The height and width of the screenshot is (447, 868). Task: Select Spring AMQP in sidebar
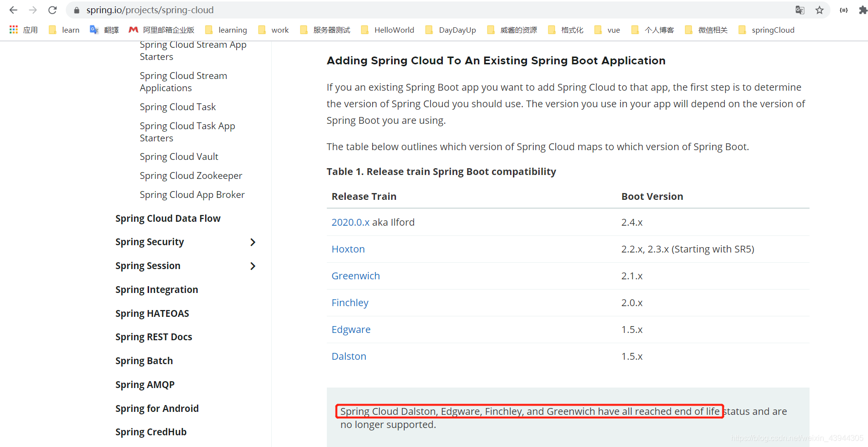pyautogui.click(x=145, y=385)
